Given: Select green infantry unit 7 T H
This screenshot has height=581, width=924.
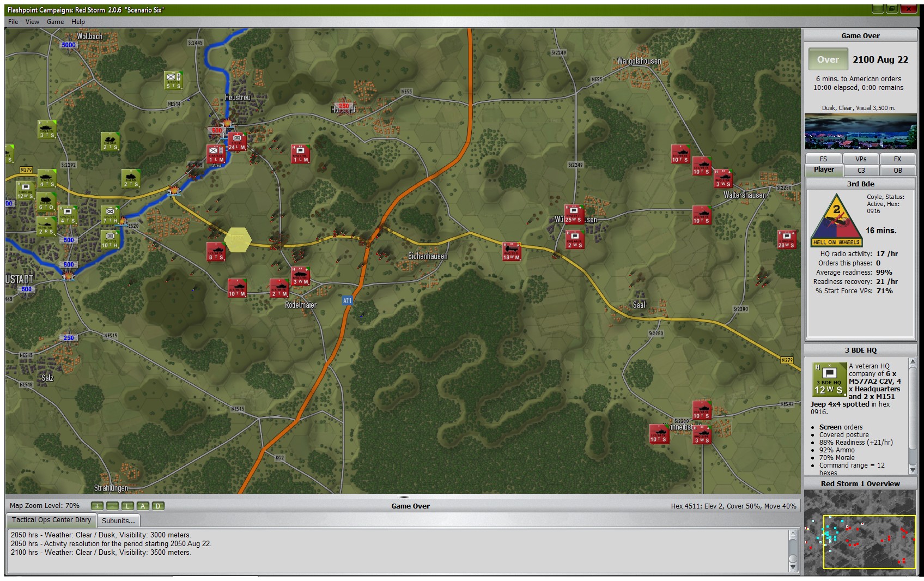Looking at the screenshot, I should click(x=110, y=215).
